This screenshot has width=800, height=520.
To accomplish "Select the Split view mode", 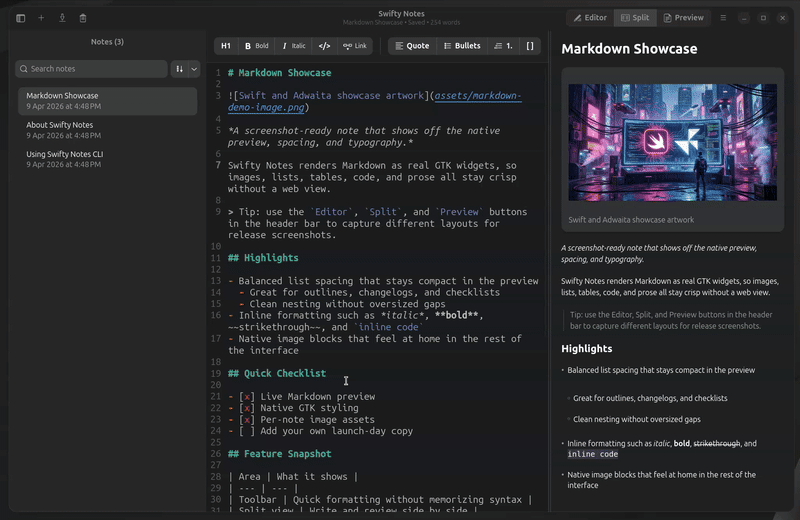I will coord(634,18).
